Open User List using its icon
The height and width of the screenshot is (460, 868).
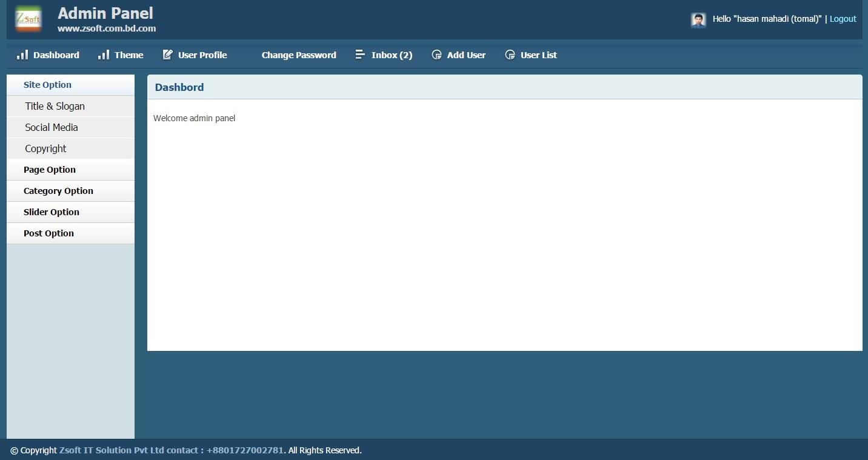click(x=510, y=55)
